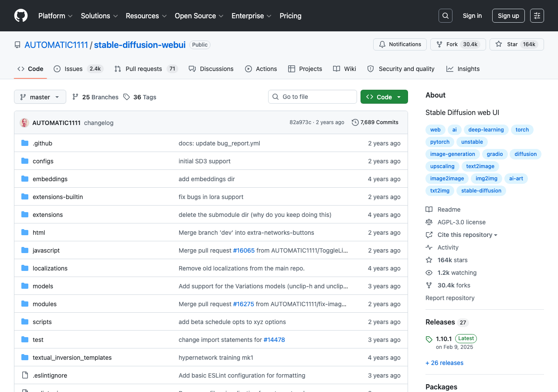Click the Activity pulse icon
The height and width of the screenshot is (392, 558).
tap(429, 247)
